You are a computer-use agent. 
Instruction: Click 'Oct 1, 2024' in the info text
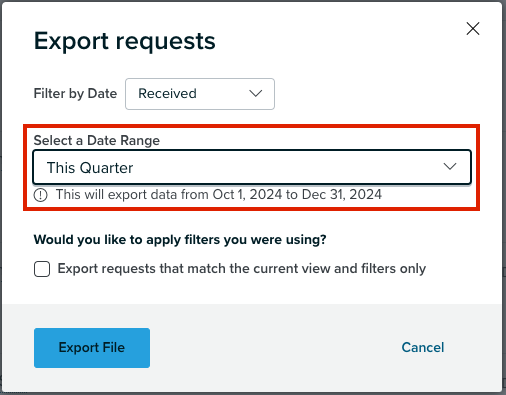click(x=247, y=195)
